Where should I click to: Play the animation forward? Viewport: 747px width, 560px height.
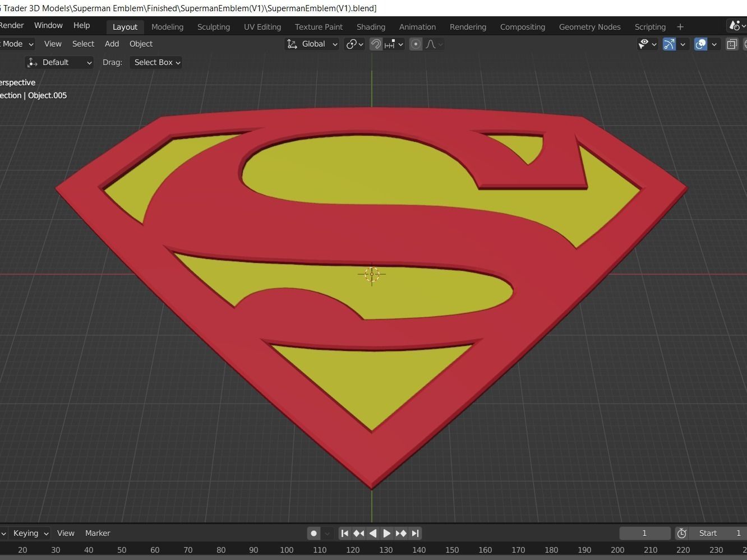point(387,533)
